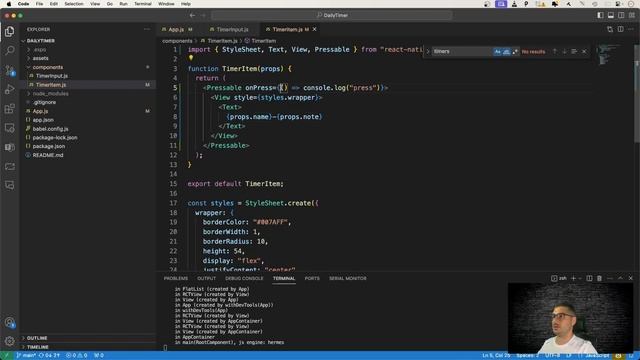Screen dimensions: 640x360
Task: Open customize layout icon
Action: pos(631,15)
